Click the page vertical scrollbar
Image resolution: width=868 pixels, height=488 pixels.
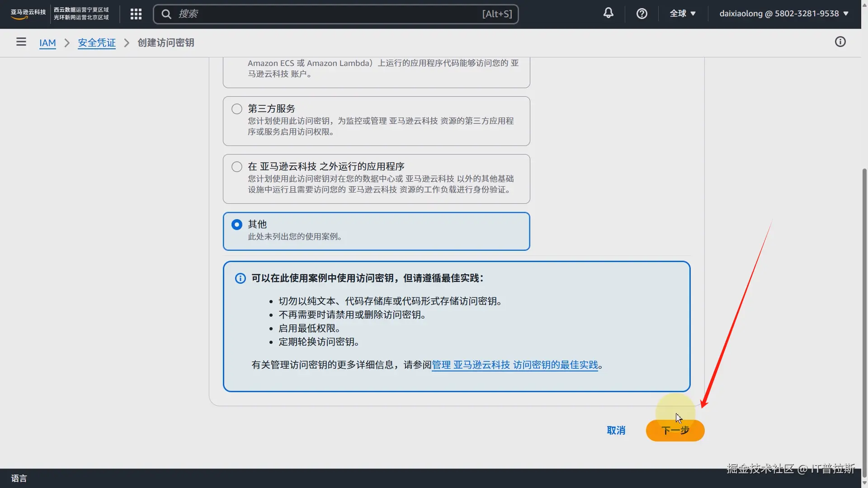click(x=864, y=316)
